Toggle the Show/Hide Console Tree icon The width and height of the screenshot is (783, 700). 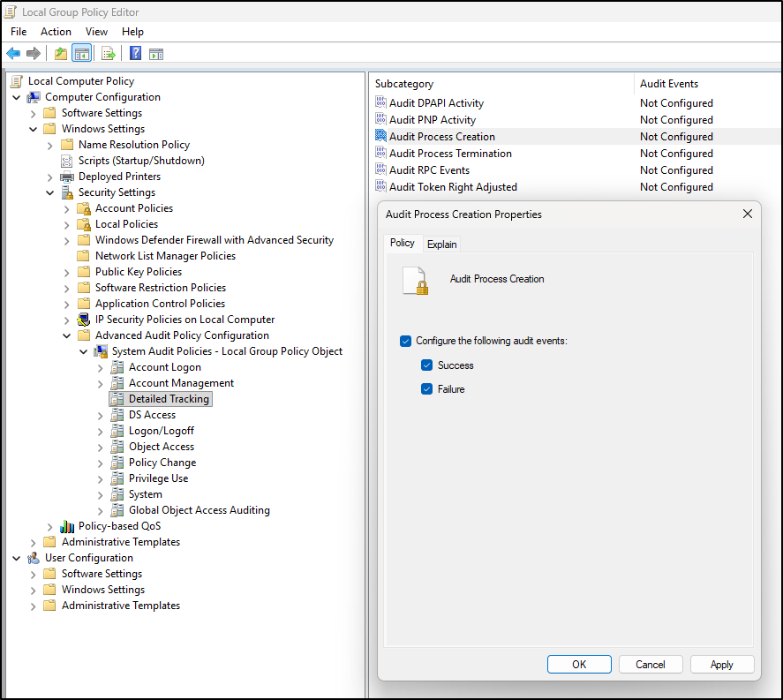81,53
